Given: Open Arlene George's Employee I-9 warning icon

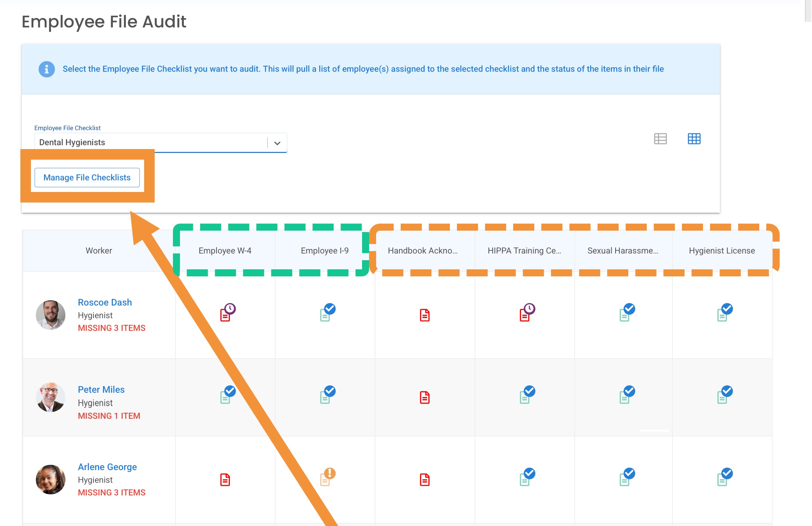Looking at the screenshot, I should 327,477.
